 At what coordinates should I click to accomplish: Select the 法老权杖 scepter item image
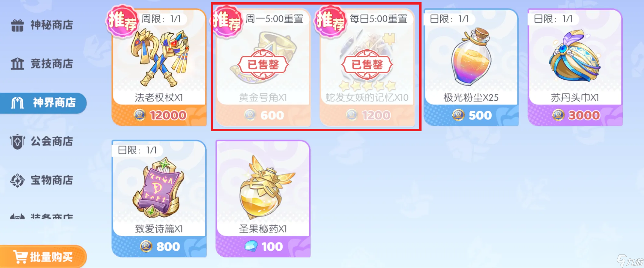pos(159,58)
